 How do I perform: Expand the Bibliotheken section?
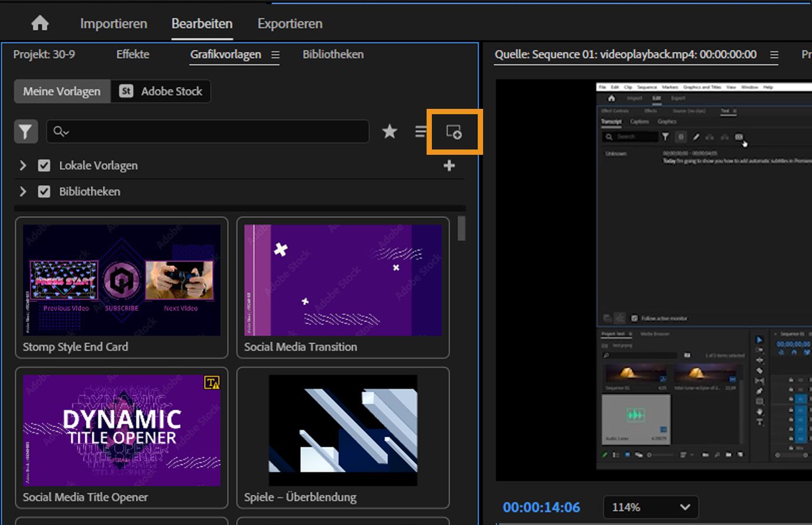point(23,192)
